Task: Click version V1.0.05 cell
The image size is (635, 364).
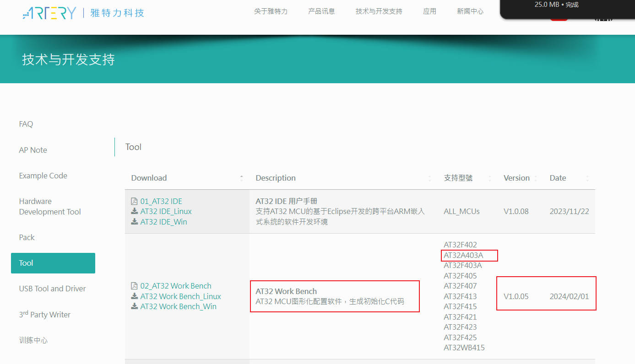Action: click(x=516, y=296)
